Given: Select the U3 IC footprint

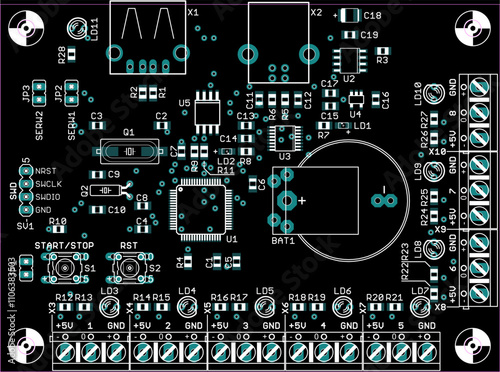Looking at the screenshot, I should pyautogui.click(x=284, y=138).
